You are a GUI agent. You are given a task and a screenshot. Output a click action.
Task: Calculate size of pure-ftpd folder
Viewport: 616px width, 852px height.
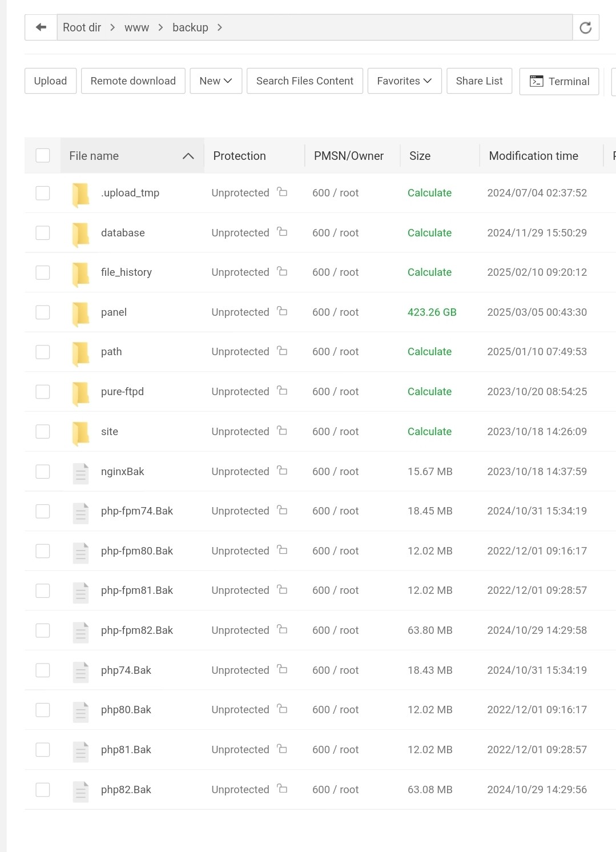click(429, 392)
